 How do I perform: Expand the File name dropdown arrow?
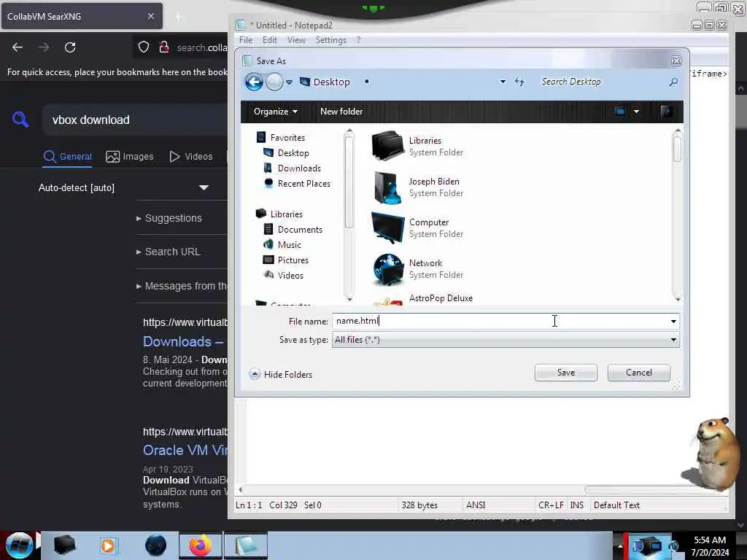tap(673, 322)
